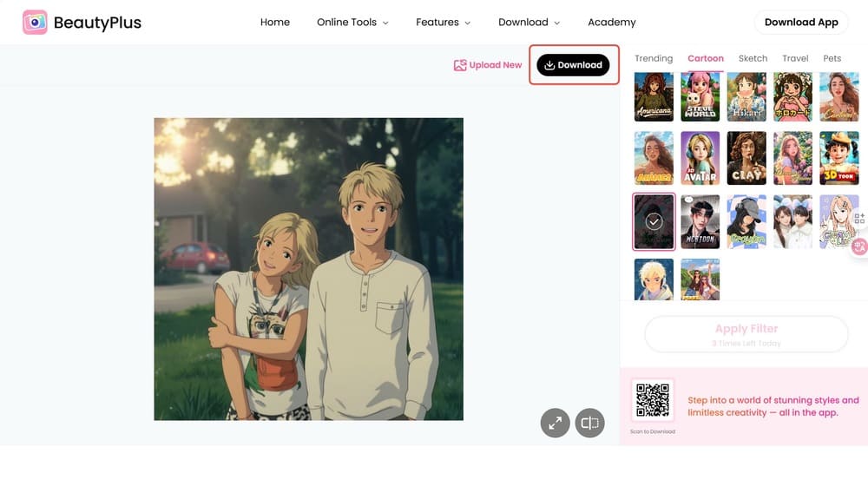868x486 pixels.
Task: Click the BeautyPlus brand name text
Action: (97, 23)
